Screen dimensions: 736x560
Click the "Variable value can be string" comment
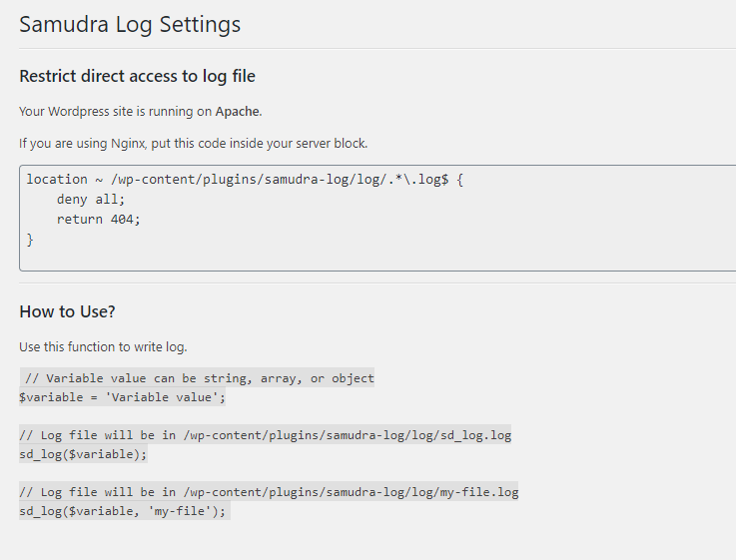point(199,378)
